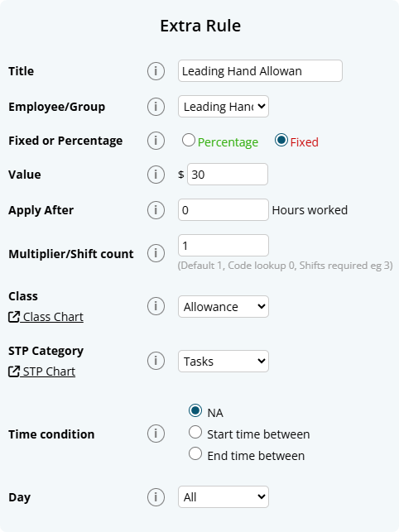Click the Title text input field
The height and width of the screenshot is (532, 399).
pyautogui.click(x=260, y=71)
